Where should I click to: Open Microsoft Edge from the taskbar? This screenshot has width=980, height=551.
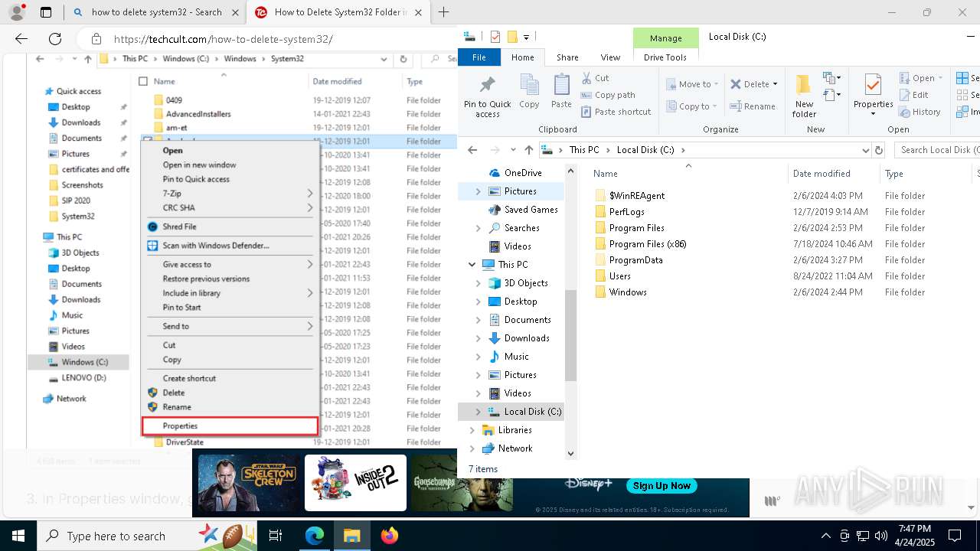pos(315,536)
